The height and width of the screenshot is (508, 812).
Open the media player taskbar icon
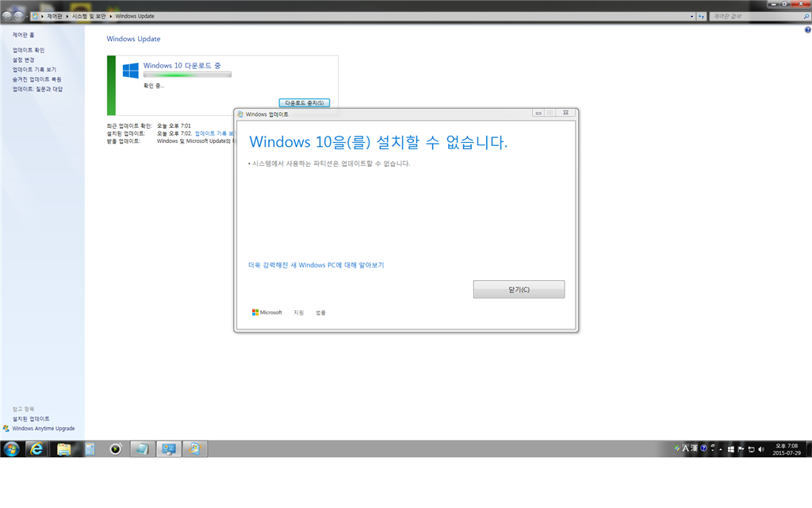(x=116, y=449)
